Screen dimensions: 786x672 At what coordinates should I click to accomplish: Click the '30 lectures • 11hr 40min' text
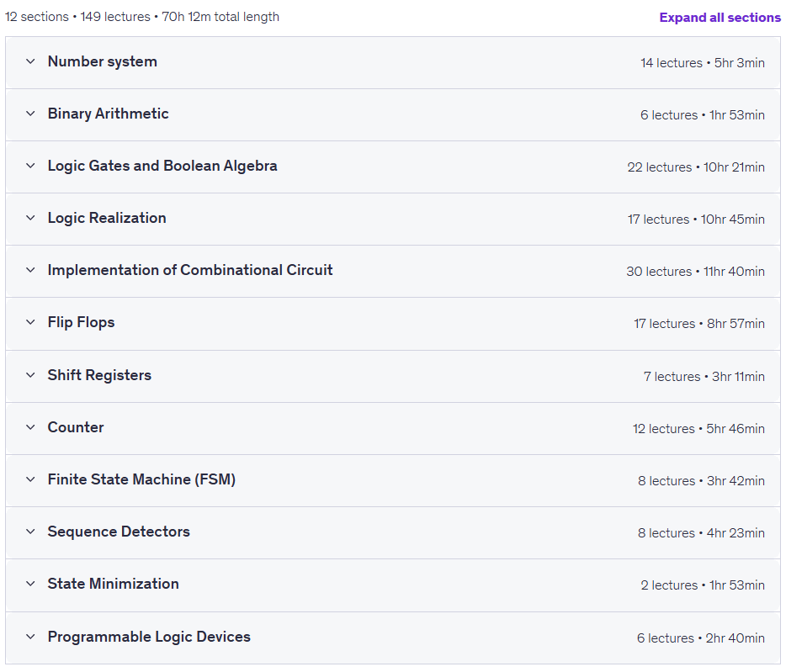695,272
